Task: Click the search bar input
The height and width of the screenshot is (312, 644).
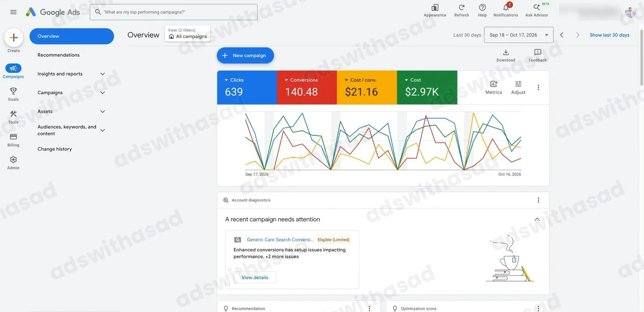Action: pos(173,12)
